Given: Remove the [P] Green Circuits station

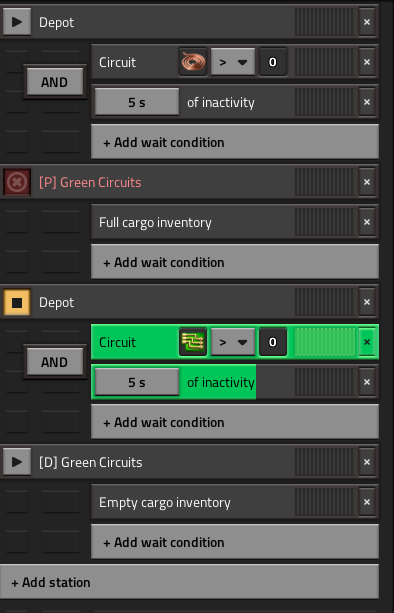Looking at the screenshot, I should click(x=367, y=182).
